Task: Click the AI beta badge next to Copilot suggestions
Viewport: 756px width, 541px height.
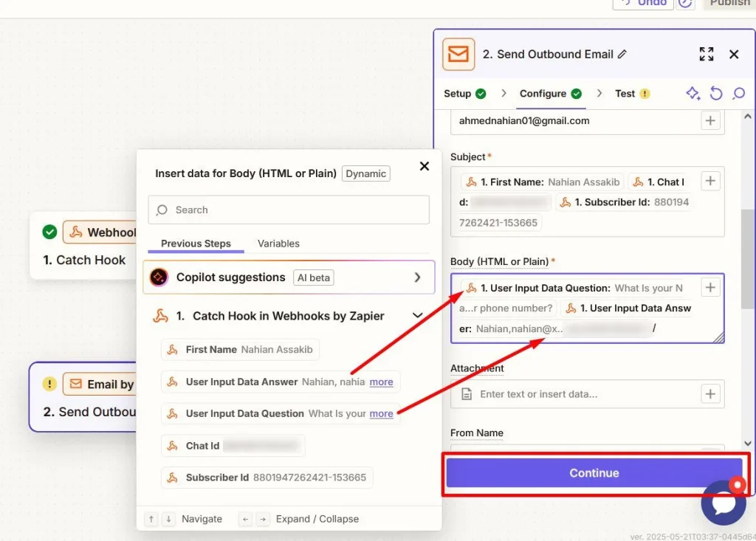Action: [313, 278]
